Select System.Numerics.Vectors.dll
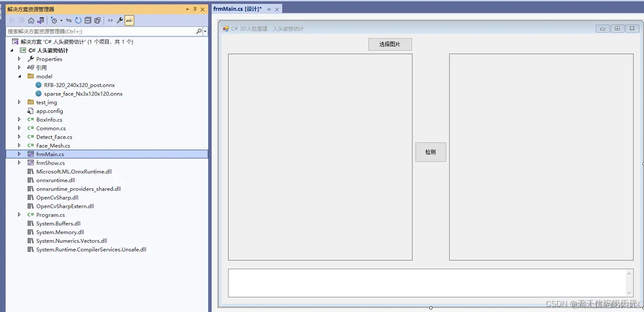Screen dimensions: 644x312 (x=71, y=241)
